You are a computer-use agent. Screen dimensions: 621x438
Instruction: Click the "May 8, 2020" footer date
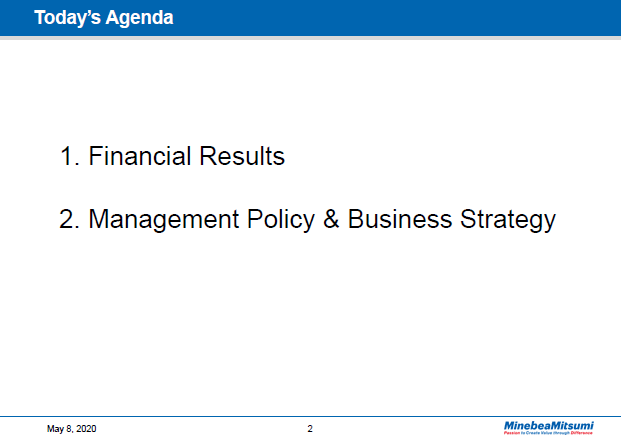tap(72, 429)
